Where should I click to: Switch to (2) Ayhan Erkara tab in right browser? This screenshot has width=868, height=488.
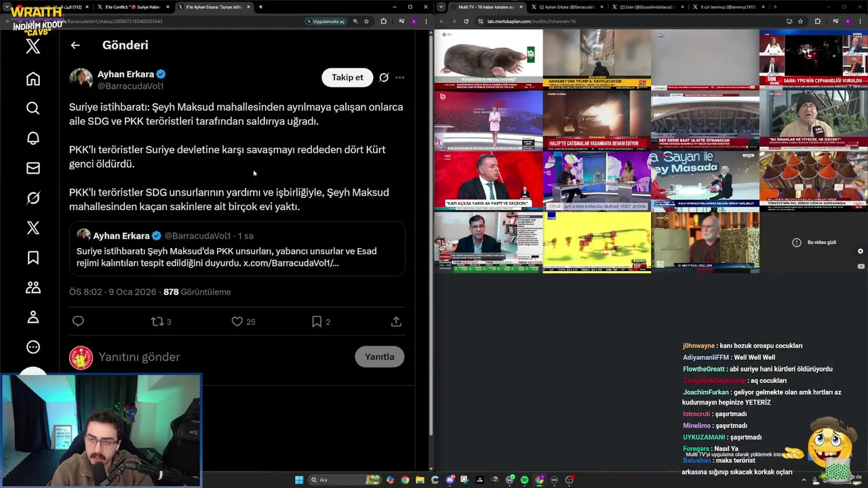[566, 7]
